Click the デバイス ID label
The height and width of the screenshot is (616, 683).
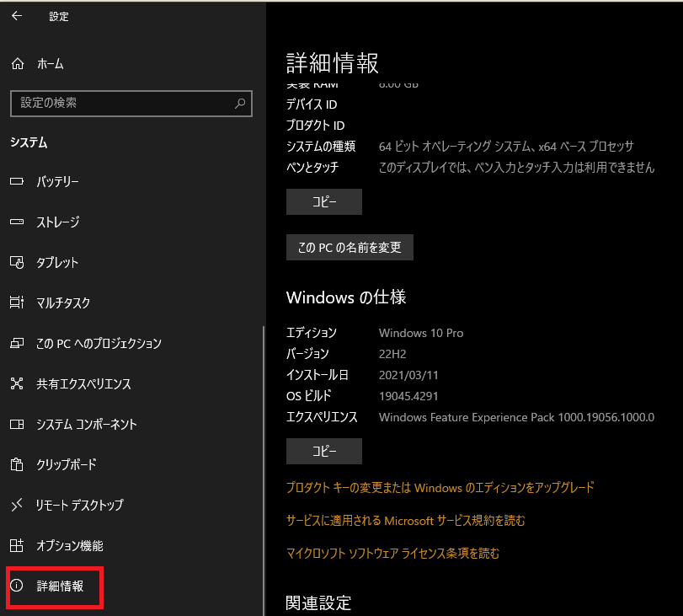coord(312,104)
